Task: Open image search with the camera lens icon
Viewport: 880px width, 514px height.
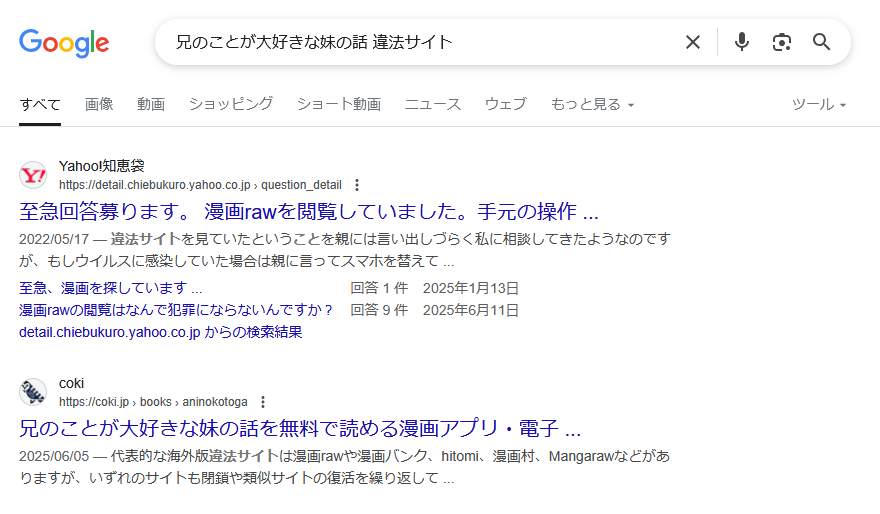Action: (782, 42)
